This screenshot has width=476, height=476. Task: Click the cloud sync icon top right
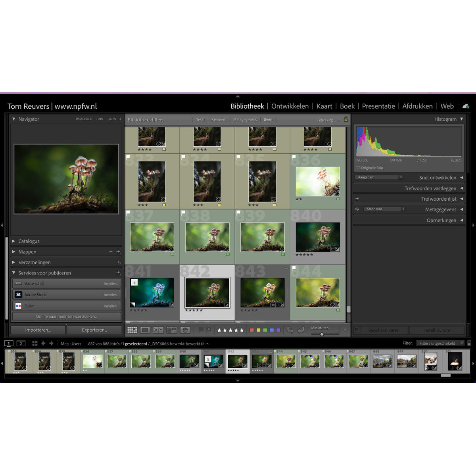pyautogui.click(x=466, y=106)
